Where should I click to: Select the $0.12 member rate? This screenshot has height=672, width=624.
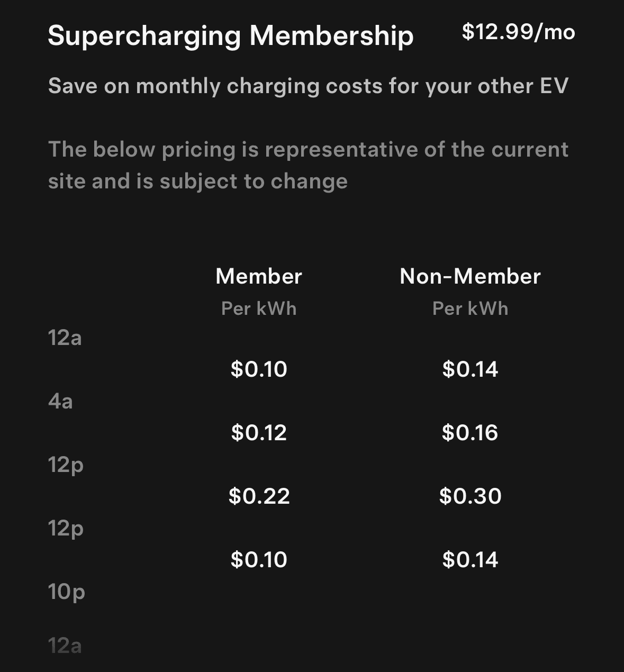(259, 433)
